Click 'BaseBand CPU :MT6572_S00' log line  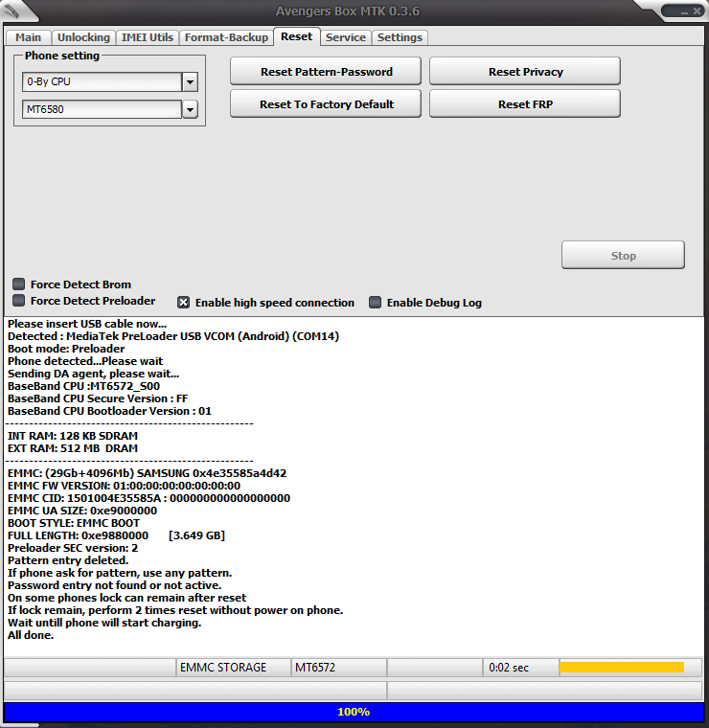[83, 386]
